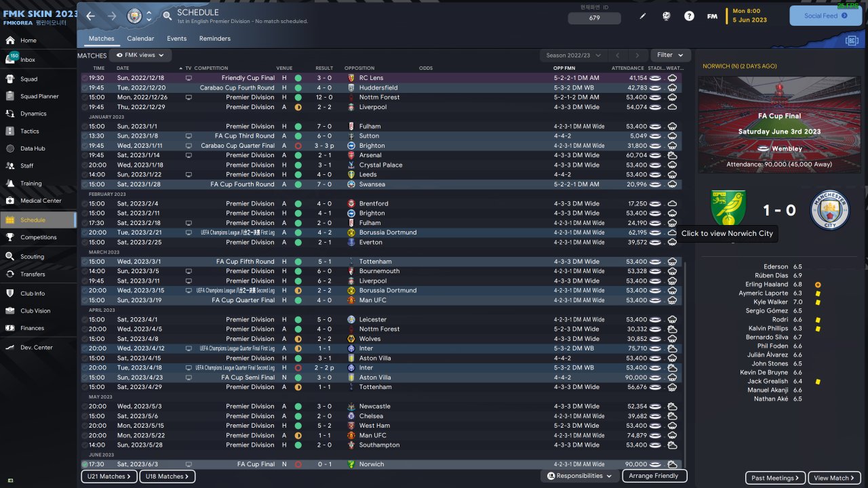Sort by the Competition column header
The height and width of the screenshot is (488, 868).
[211, 68]
